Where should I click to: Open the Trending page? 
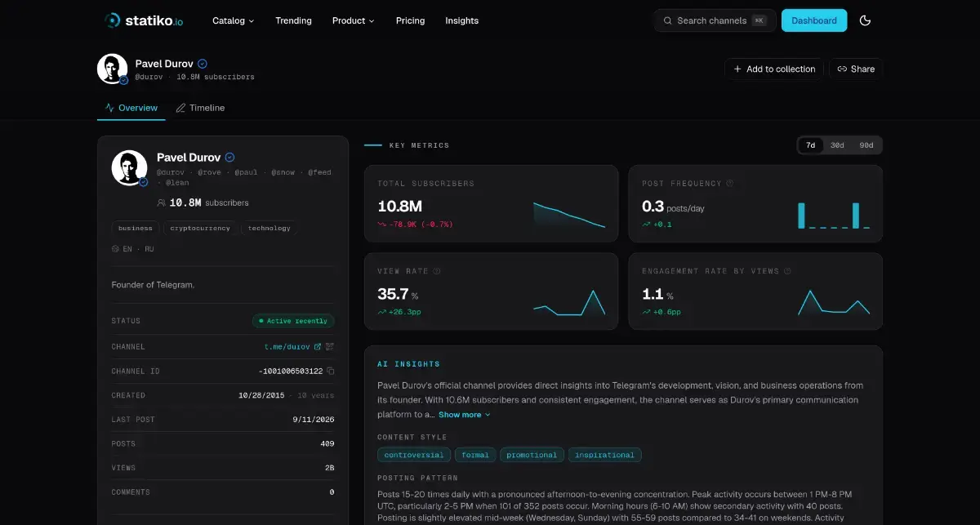point(293,20)
